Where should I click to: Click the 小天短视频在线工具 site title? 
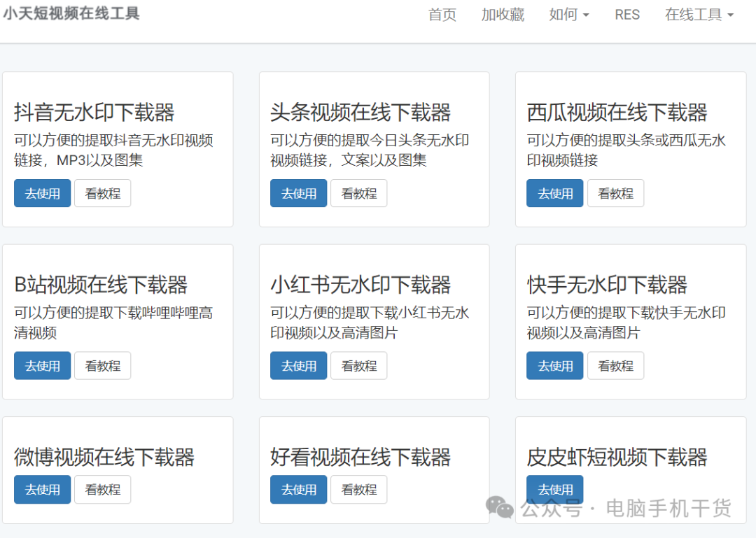click(x=71, y=13)
